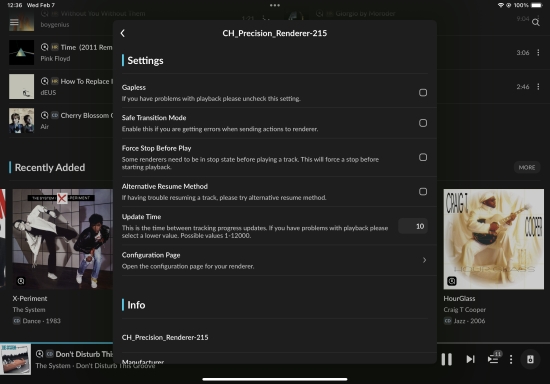This screenshot has width=550, height=384.
Task: Open Configuration Page via chevron arrow
Action: (x=424, y=260)
